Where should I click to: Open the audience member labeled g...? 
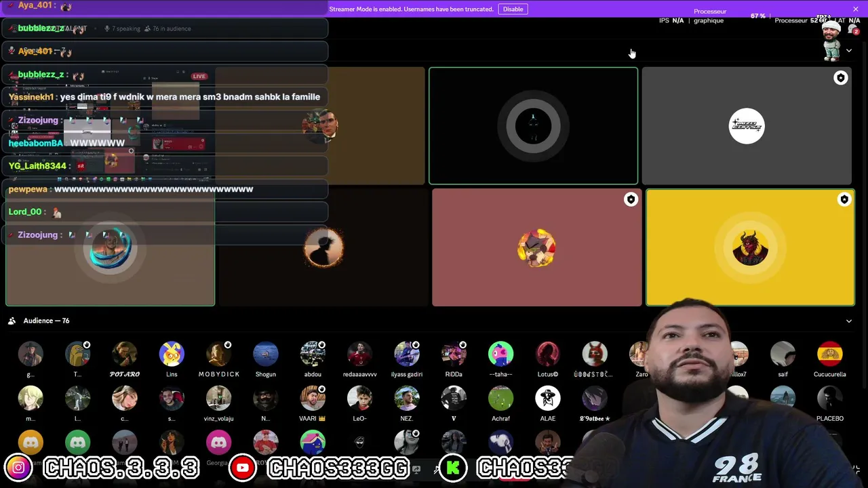pos(31,354)
